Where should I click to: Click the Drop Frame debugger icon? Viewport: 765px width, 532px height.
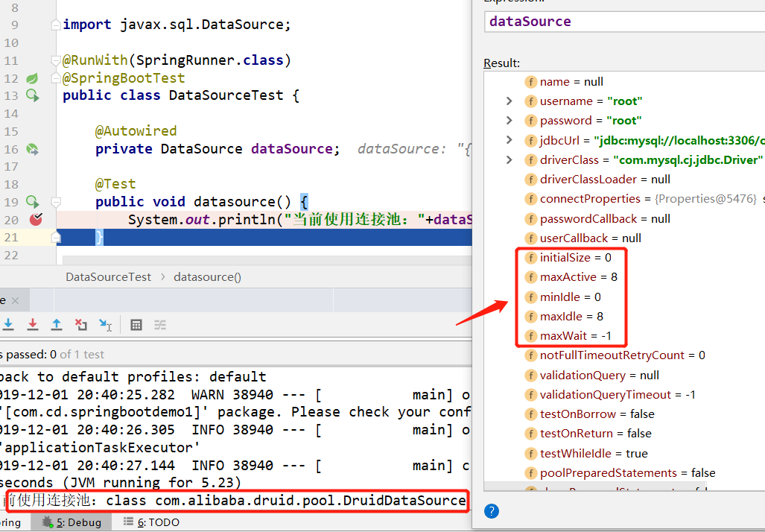point(81,325)
